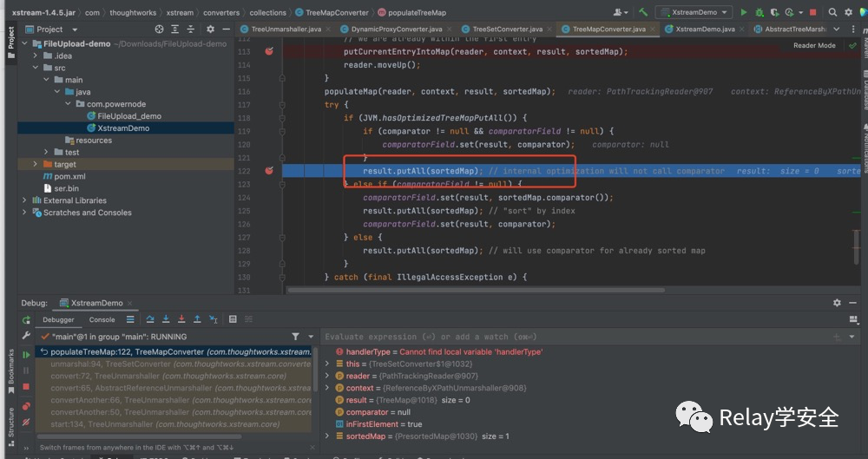This screenshot has width=868, height=459.
Task: Start debugging with the bug icon
Action: click(759, 12)
